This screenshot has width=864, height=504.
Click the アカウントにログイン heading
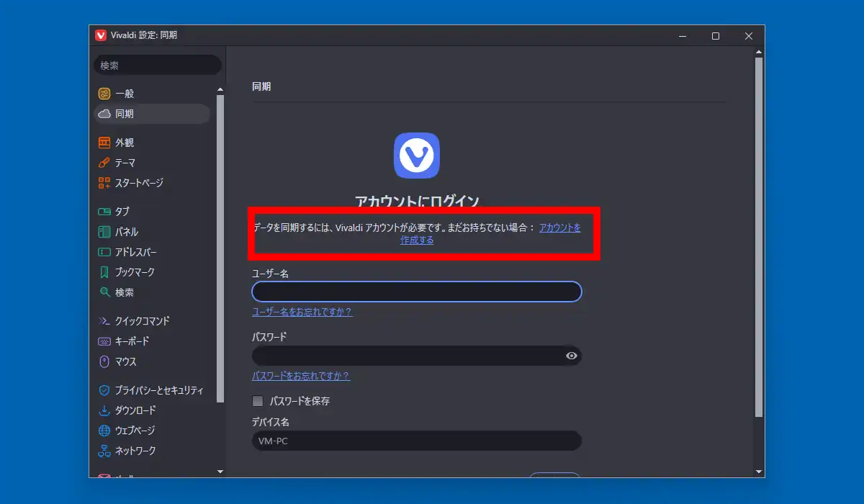pyautogui.click(x=417, y=202)
